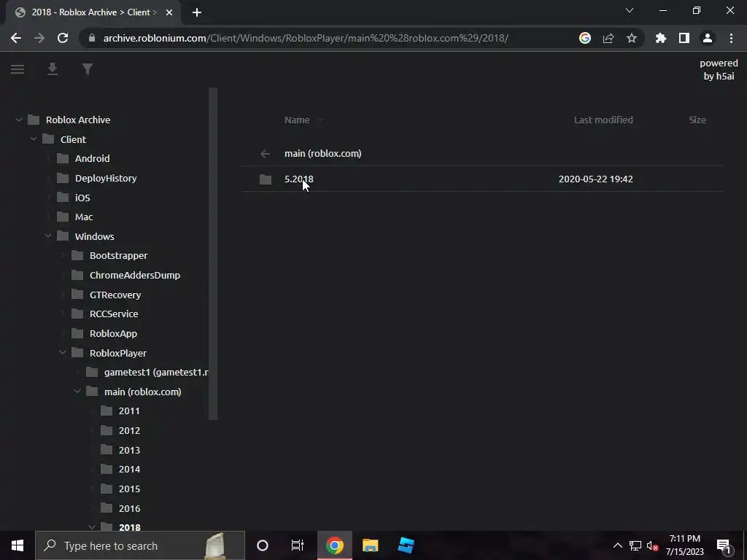Open the 5.2018 folder link
747x560 pixels.
298,179
